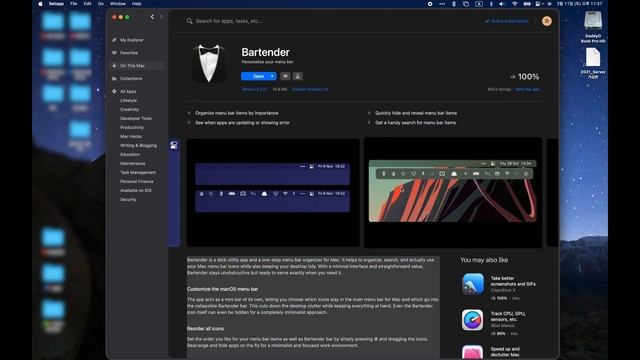
Task: Open the iStat Menus gauge app icon
Action: click(473, 320)
